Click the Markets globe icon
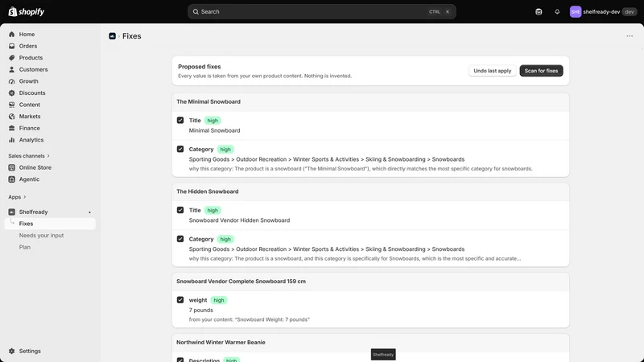Viewport: 644px width, 362px height. [11, 117]
